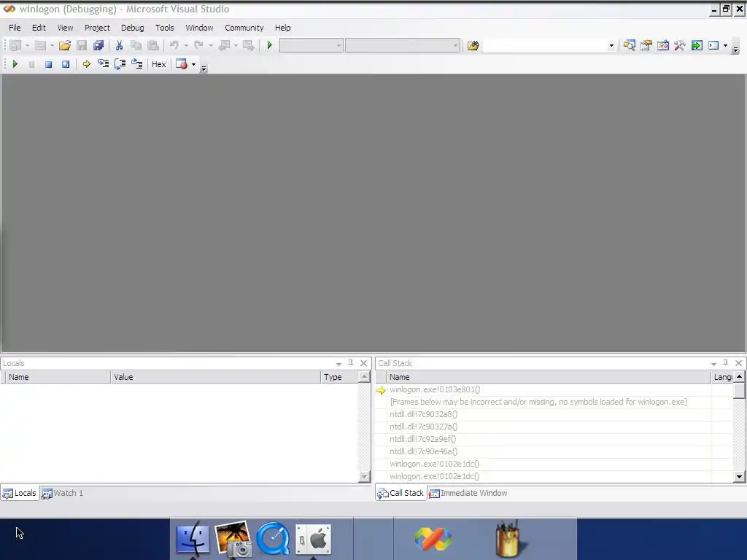Image resolution: width=747 pixels, height=560 pixels.
Task: Expand the Undo history dropdown arrow
Action: pos(186,45)
